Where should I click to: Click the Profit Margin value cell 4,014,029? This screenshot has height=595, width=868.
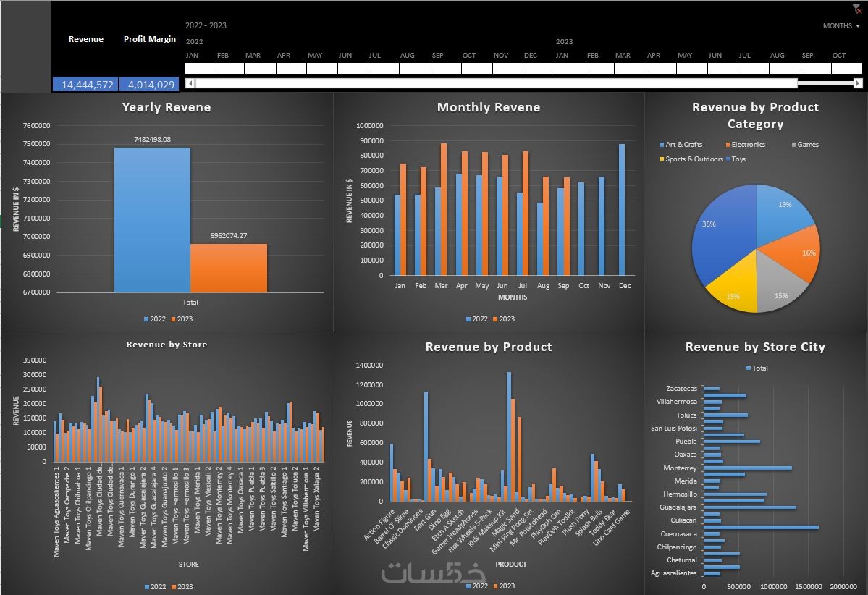coord(149,84)
